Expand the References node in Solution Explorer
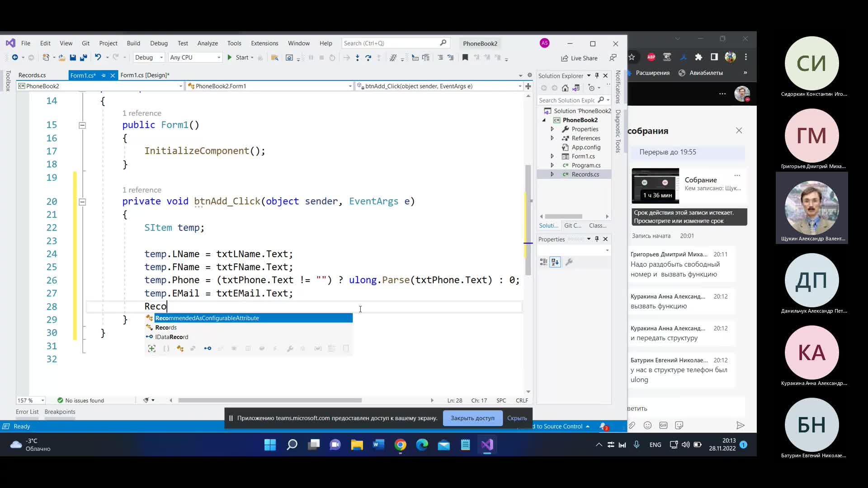Screen dimensions: 868x488 tap(552, 138)
